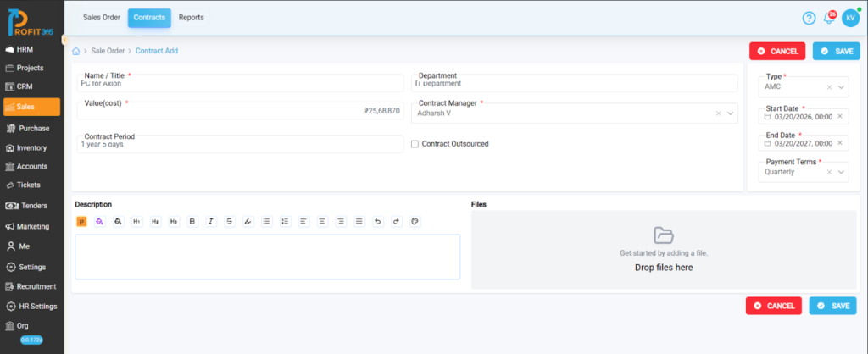Open the Sales Order tab
868x354 pixels.
click(x=102, y=17)
